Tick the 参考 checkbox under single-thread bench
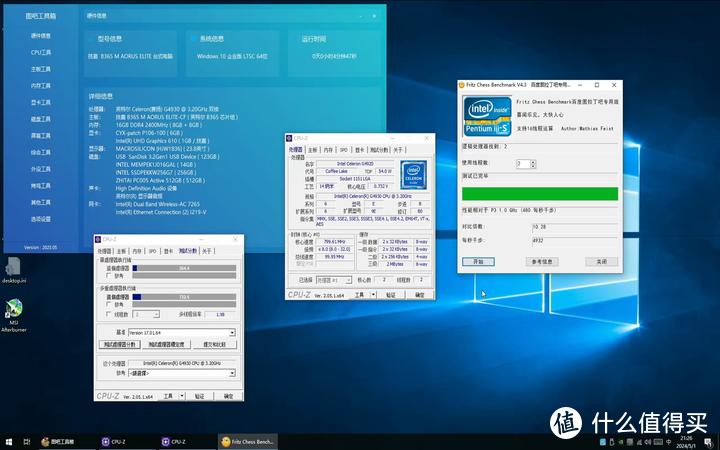This screenshot has width=720, height=450. [x=108, y=277]
